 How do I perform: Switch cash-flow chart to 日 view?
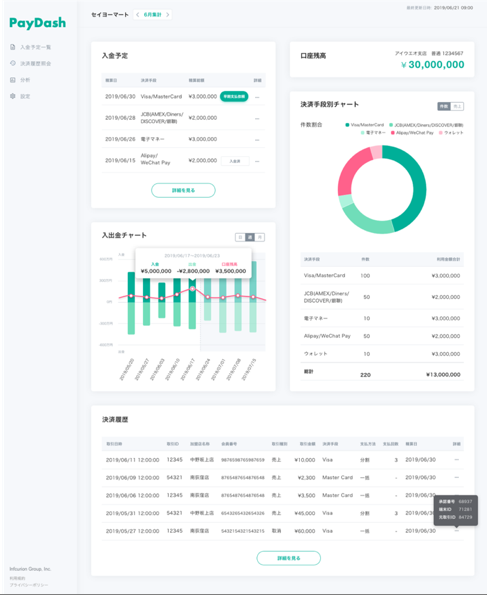pyautogui.click(x=240, y=237)
